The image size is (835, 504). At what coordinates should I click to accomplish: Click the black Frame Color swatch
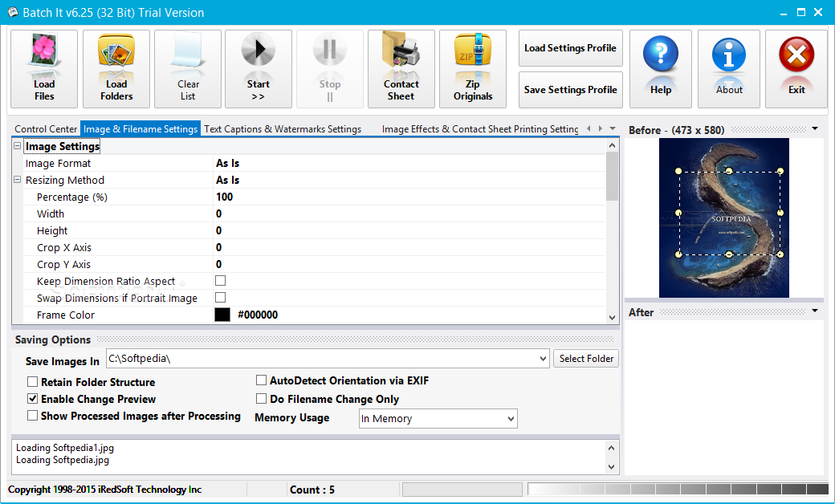tap(222, 315)
